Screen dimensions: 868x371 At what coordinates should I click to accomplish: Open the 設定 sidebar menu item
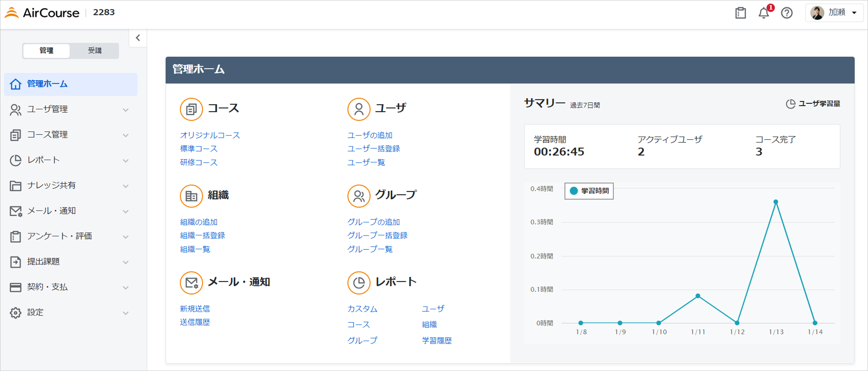coord(70,312)
